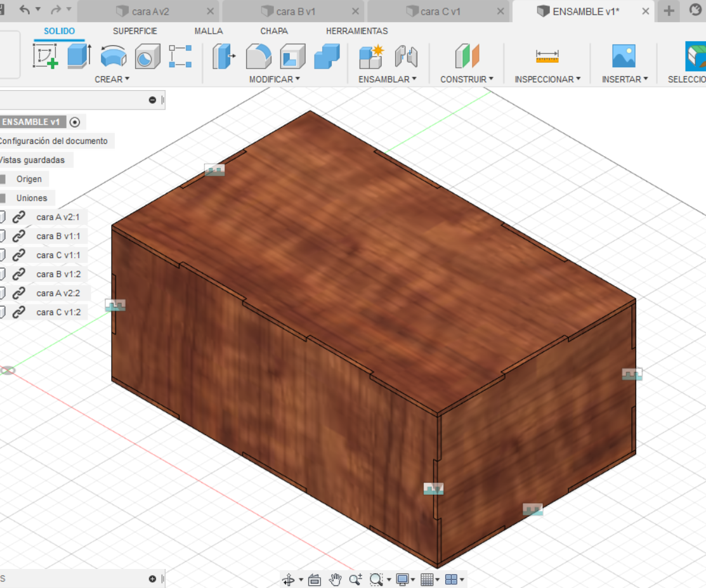Image resolution: width=706 pixels, height=588 pixels.
Task: Expand the ENSAMBLAR dropdown menu
Action: 387,79
